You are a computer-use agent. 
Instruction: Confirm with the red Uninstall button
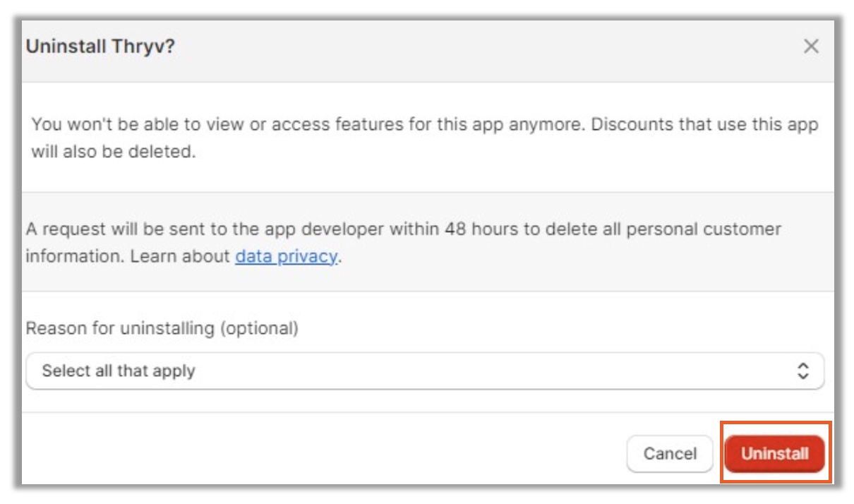click(x=774, y=453)
